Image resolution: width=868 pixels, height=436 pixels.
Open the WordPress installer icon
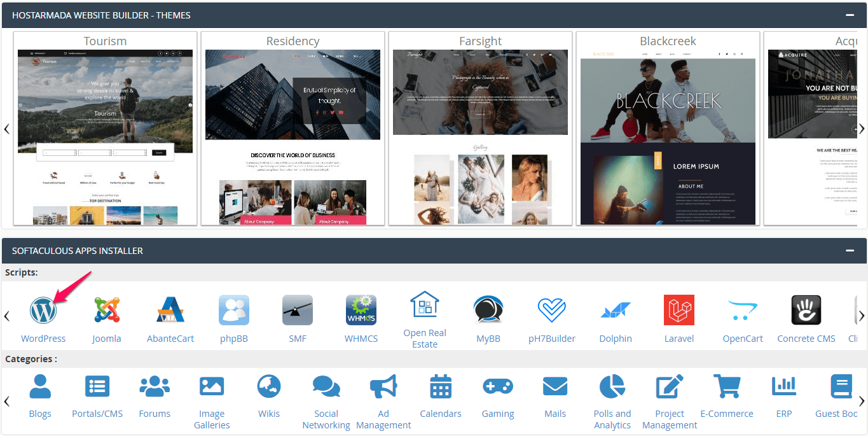click(x=43, y=310)
